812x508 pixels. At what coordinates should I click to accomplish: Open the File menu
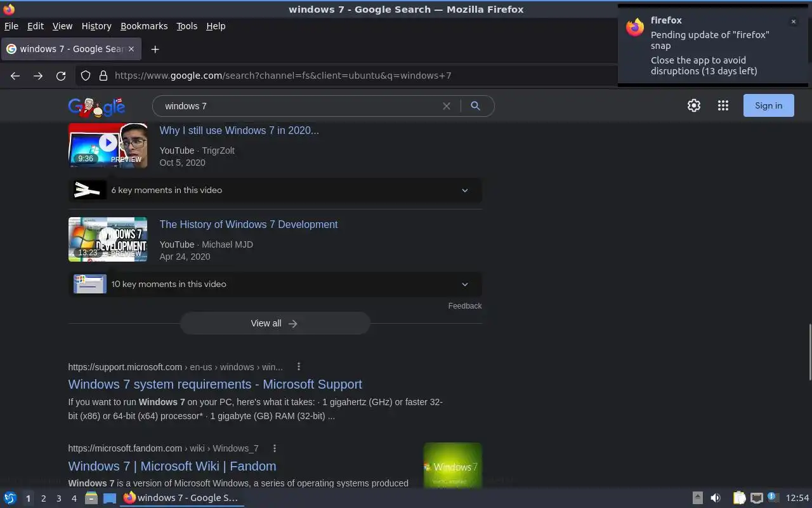pyautogui.click(x=11, y=26)
